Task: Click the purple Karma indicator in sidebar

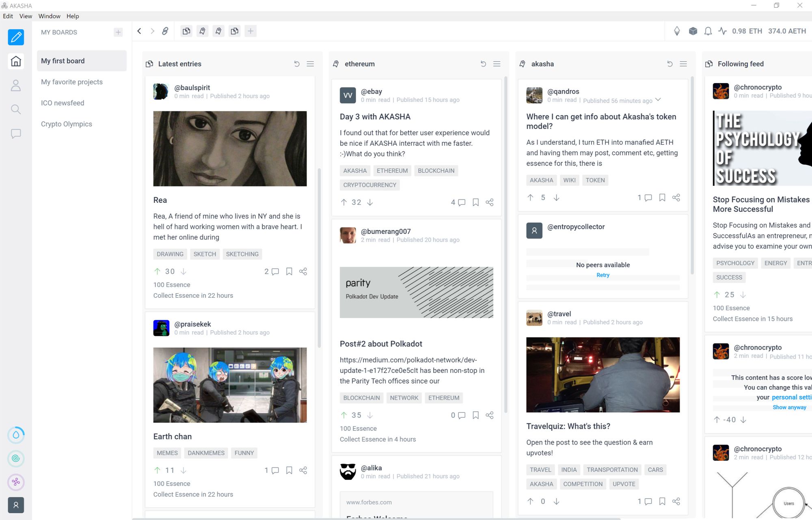Action: (x=16, y=482)
